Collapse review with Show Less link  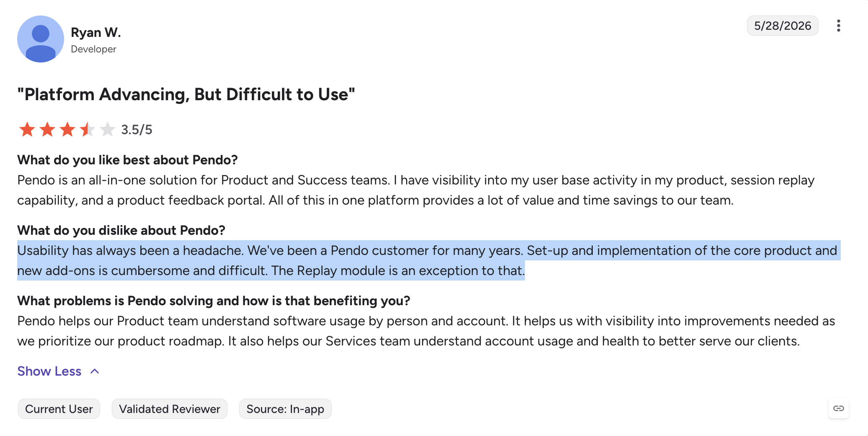49,371
